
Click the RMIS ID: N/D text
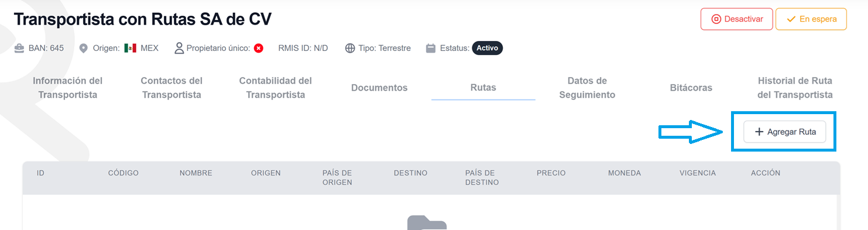point(303,48)
